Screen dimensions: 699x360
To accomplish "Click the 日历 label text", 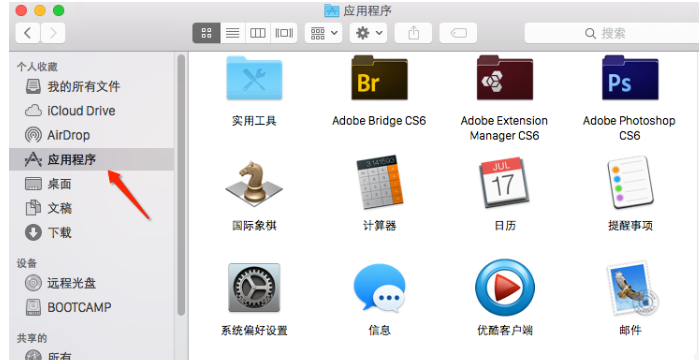I will (505, 226).
